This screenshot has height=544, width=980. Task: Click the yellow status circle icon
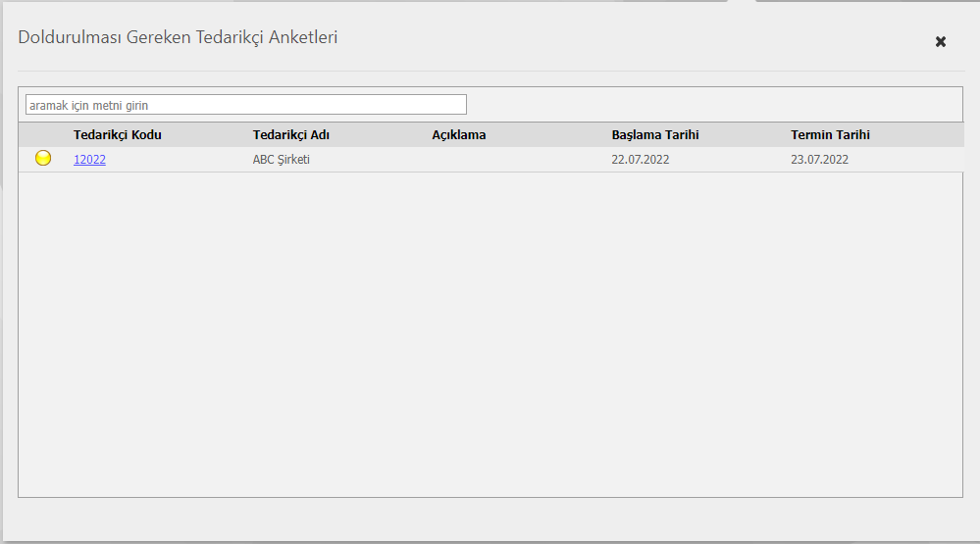click(x=43, y=159)
